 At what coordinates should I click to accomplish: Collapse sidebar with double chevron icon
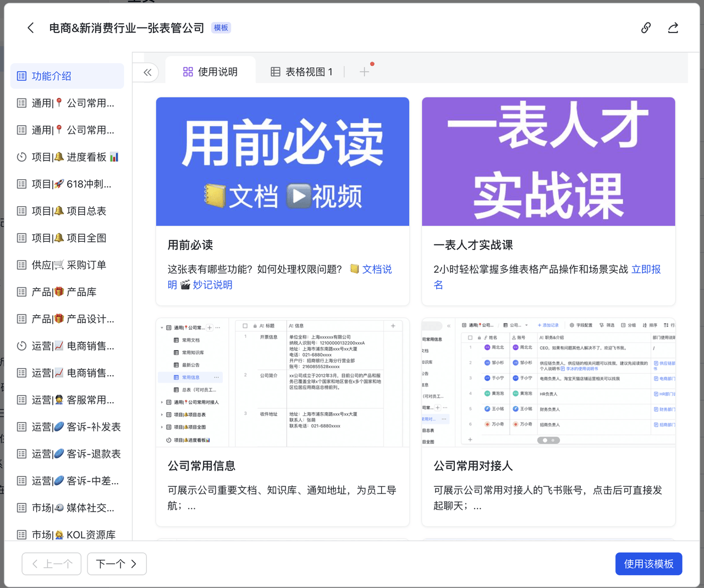tap(147, 72)
